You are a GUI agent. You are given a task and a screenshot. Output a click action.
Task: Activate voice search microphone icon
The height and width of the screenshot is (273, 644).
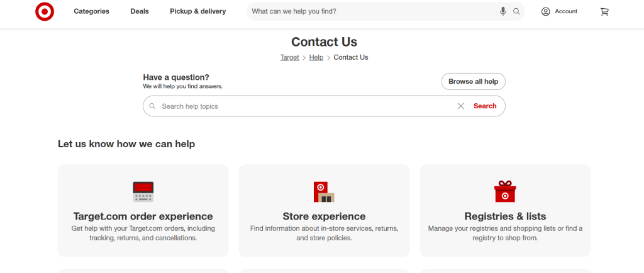tap(503, 11)
